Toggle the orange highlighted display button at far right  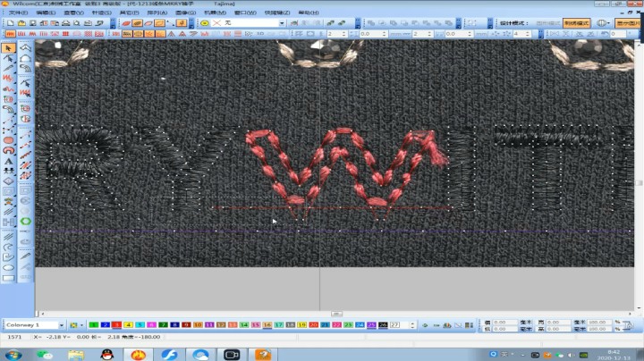[627, 23]
